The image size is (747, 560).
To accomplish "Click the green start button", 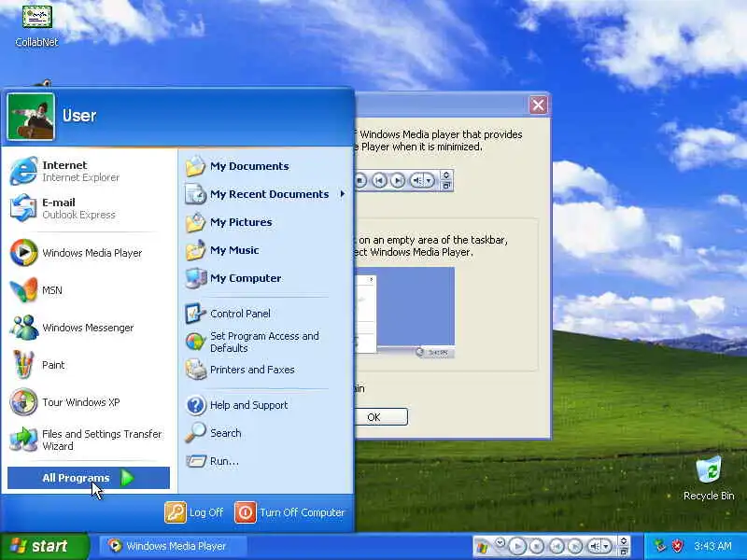I will click(x=44, y=546).
